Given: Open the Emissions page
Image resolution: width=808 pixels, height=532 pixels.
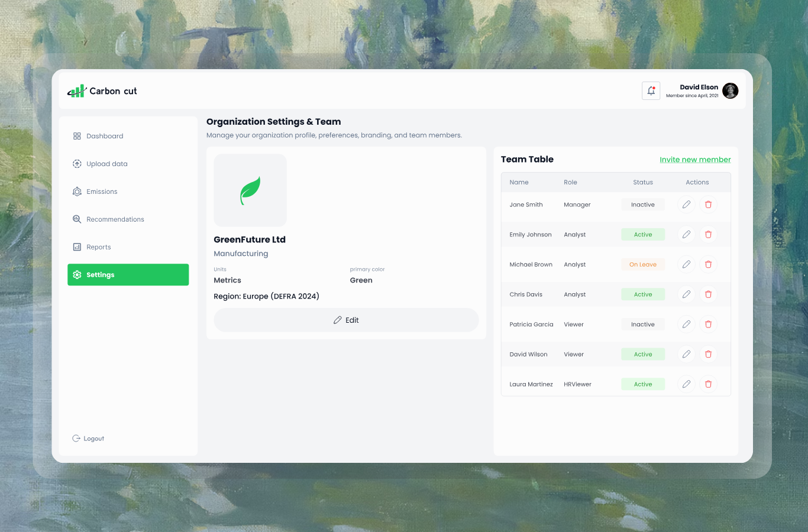Looking at the screenshot, I should pyautogui.click(x=102, y=192).
